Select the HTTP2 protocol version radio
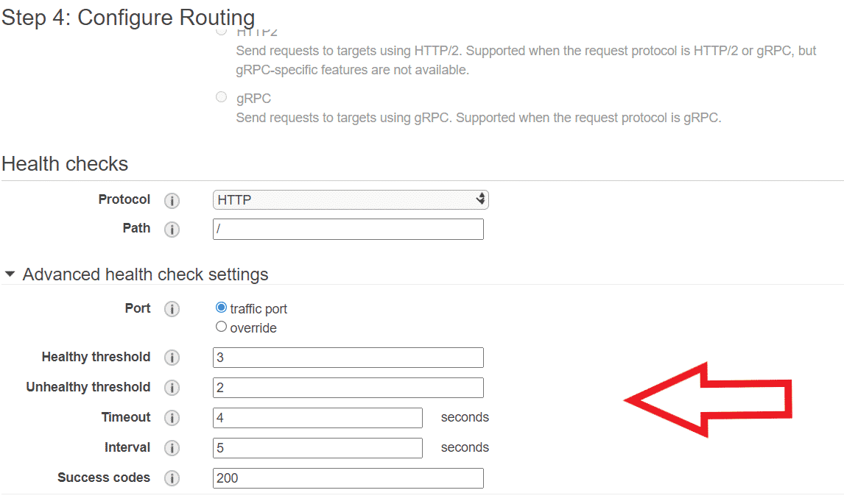 [221, 31]
